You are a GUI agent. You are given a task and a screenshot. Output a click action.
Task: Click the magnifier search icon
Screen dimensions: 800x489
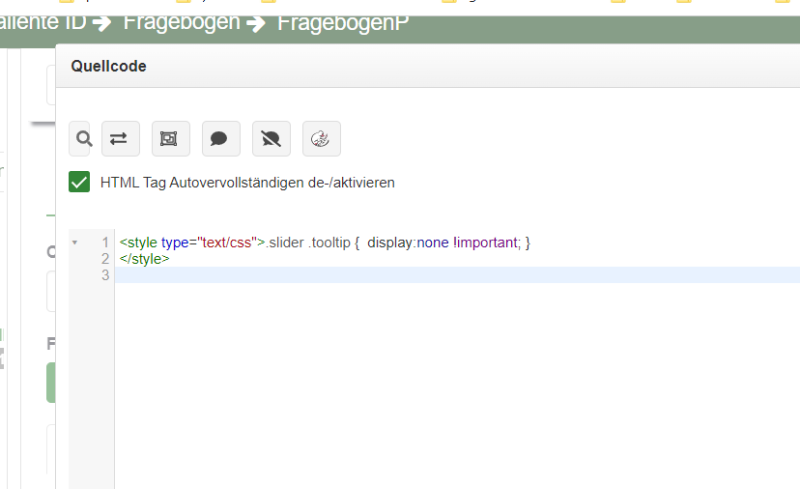point(82,139)
